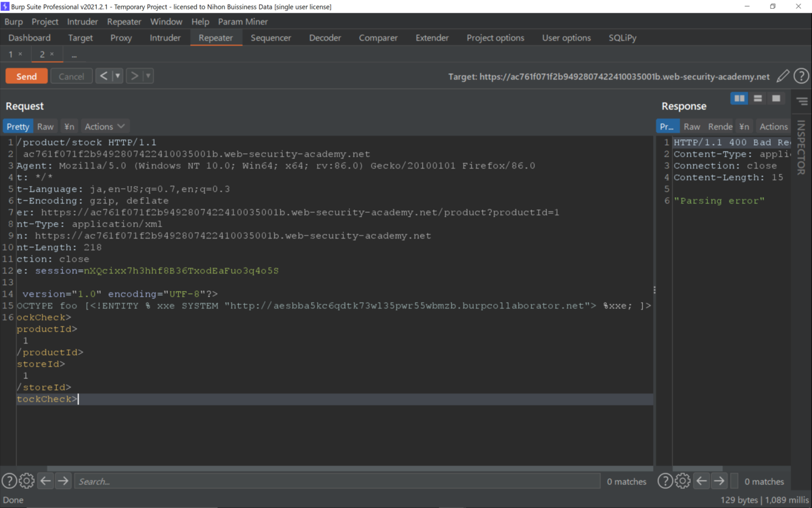Click the Cancel button
Image resolution: width=812 pixels, height=508 pixels.
(x=71, y=77)
